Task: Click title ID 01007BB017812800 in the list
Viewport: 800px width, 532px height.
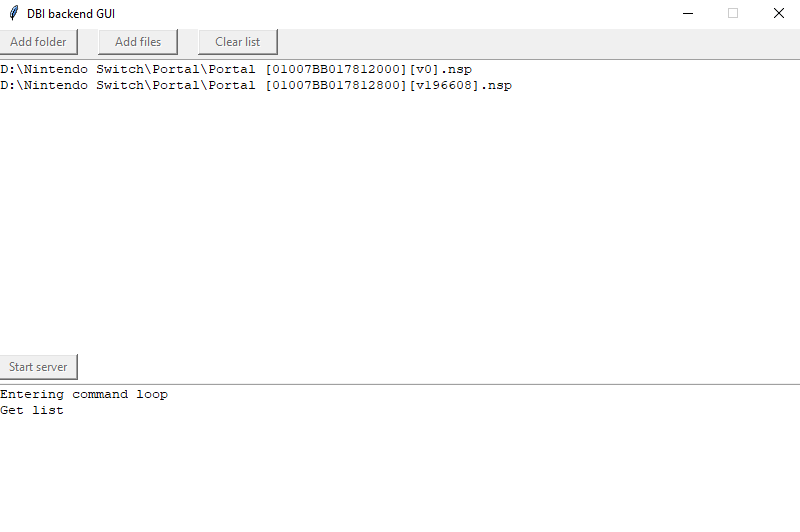Action: pos(335,86)
